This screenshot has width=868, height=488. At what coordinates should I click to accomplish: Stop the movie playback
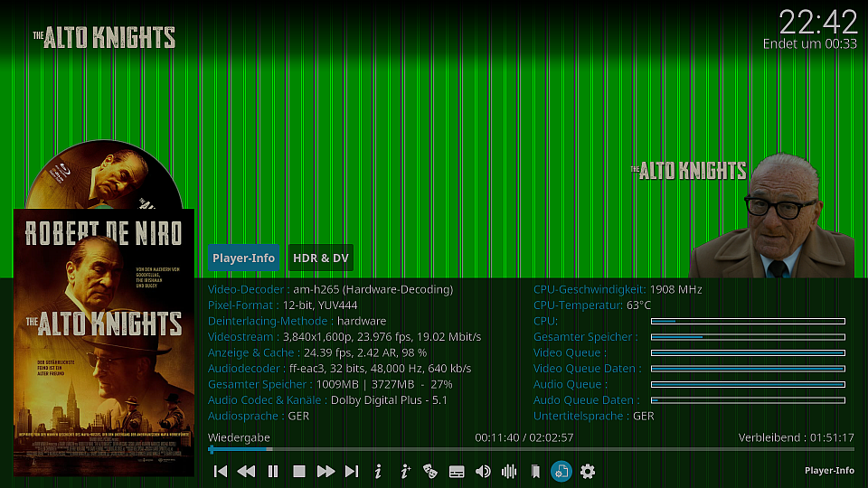point(299,472)
